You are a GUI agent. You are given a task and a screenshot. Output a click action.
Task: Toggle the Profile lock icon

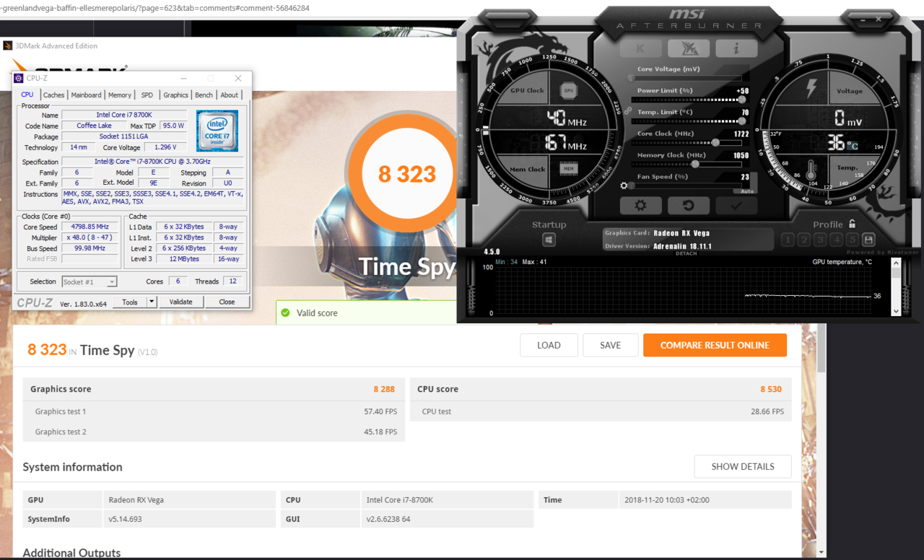coord(853,224)
